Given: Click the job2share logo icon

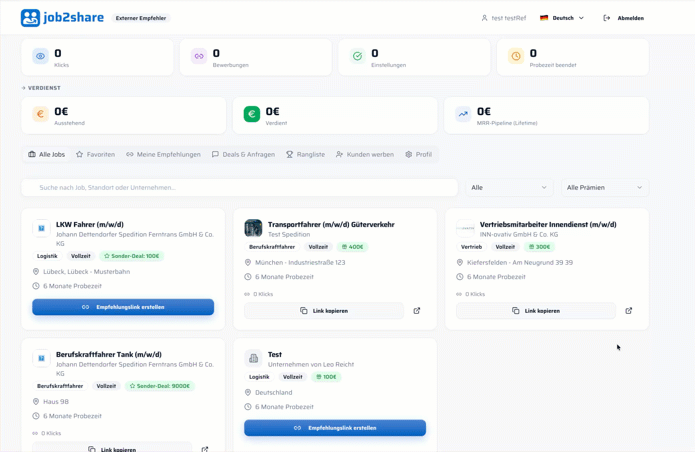Looking at the screenshot, I should tap(30, 18).
